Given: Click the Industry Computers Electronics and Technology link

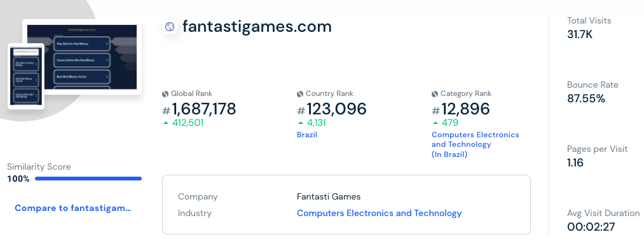Looking at the screenshot, I should tap(379, 214).
